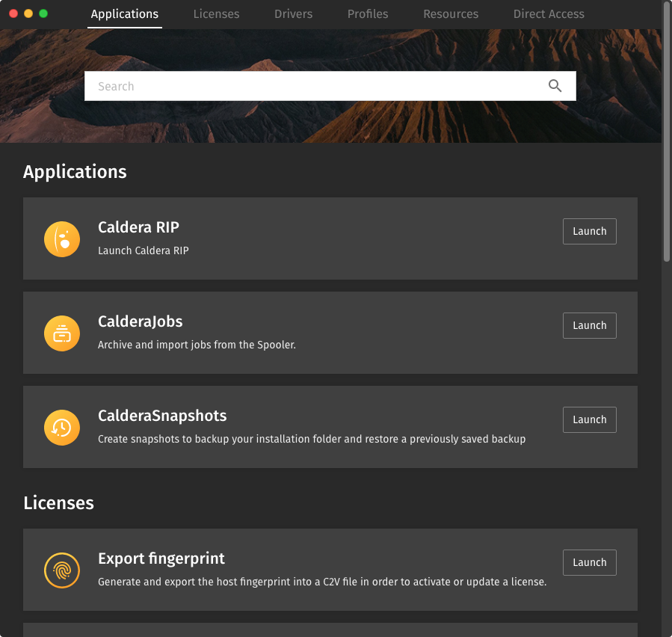Select the CalderaJobs title text

tap(140, 322)
